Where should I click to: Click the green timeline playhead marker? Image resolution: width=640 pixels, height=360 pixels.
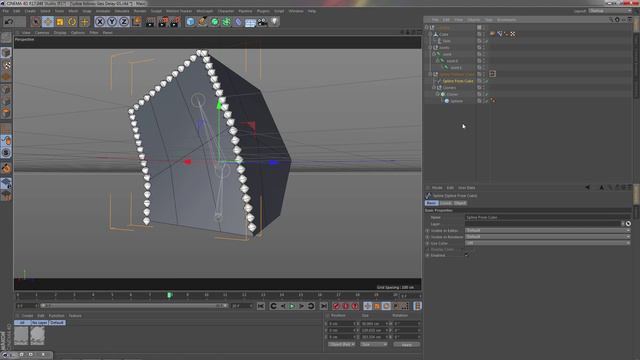(170, 295)
